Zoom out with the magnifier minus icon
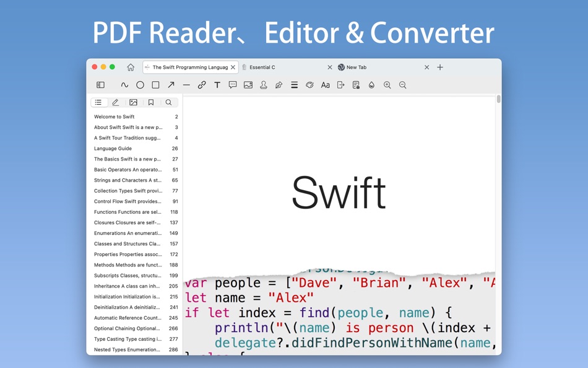The height and width of the screenshot is (368, 588). coord(402,85)
